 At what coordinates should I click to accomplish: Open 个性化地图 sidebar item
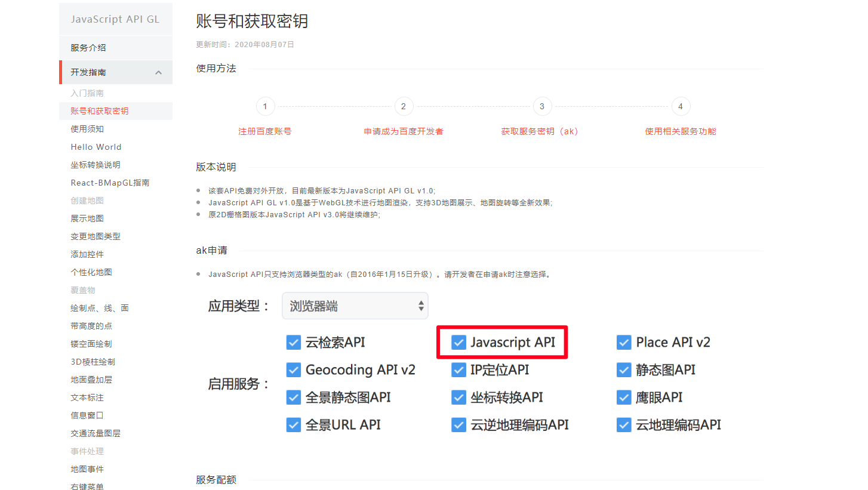[91, 272]
